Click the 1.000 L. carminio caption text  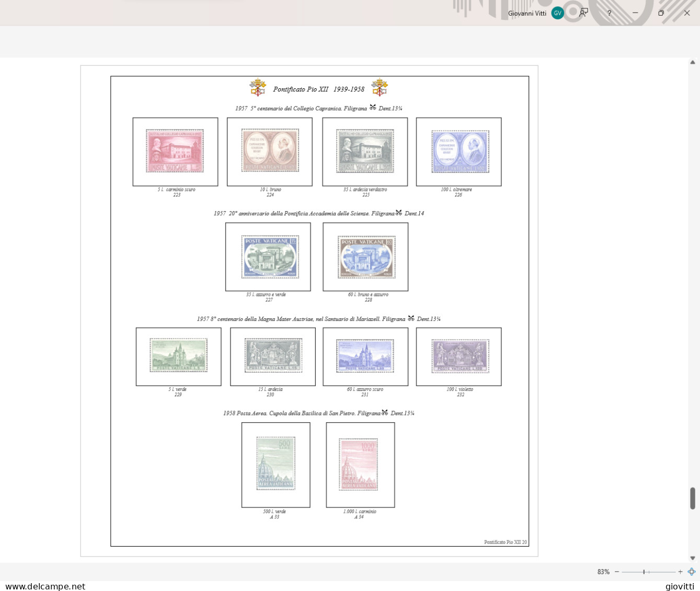pos(360,512)
